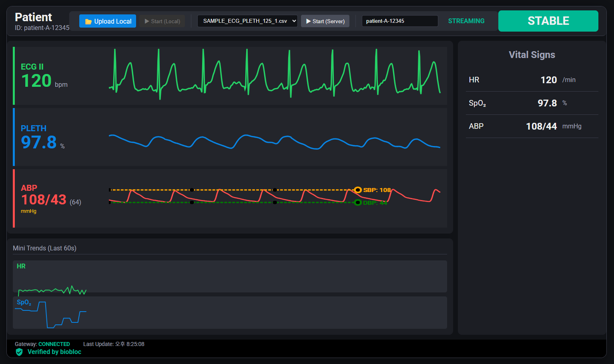Click the Start (Server) button

point(325,21)
